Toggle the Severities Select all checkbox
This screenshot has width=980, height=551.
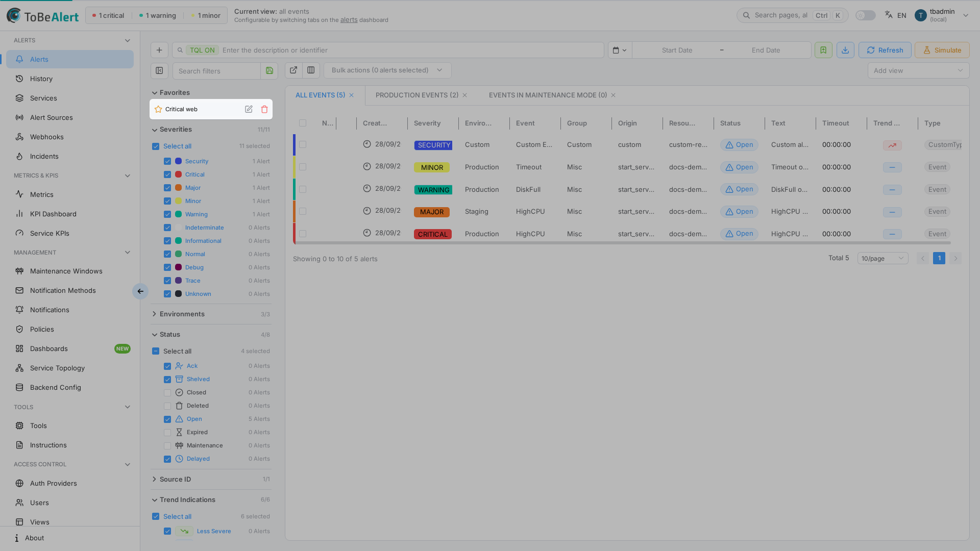(x=156, y=146)
